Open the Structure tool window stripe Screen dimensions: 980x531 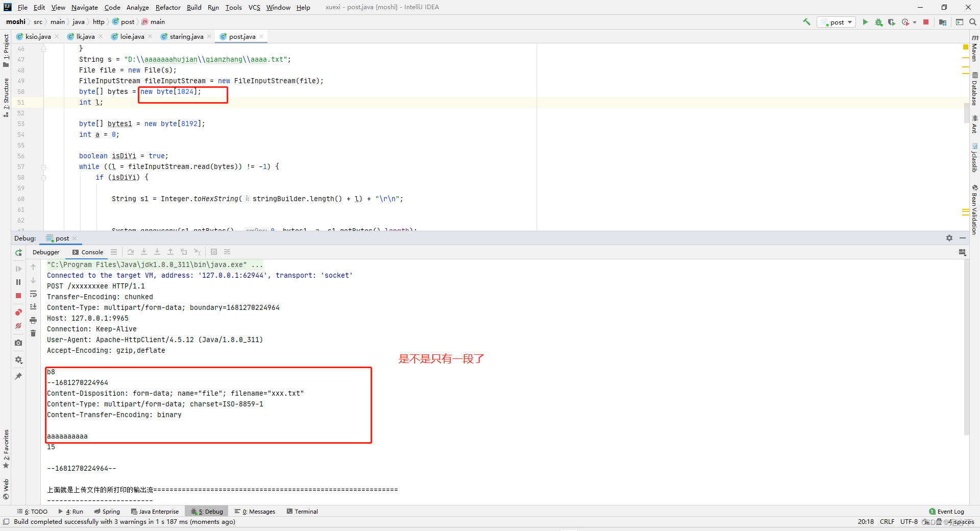[x=6, y=97]
